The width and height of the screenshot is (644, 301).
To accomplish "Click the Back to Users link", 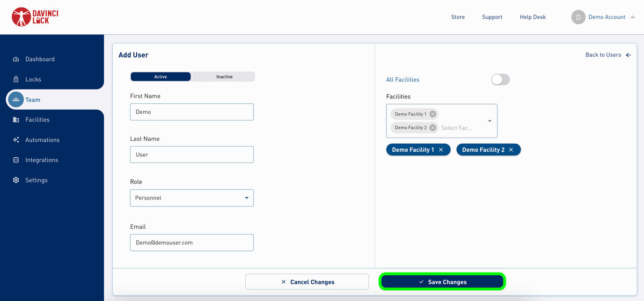I will 603,55.
